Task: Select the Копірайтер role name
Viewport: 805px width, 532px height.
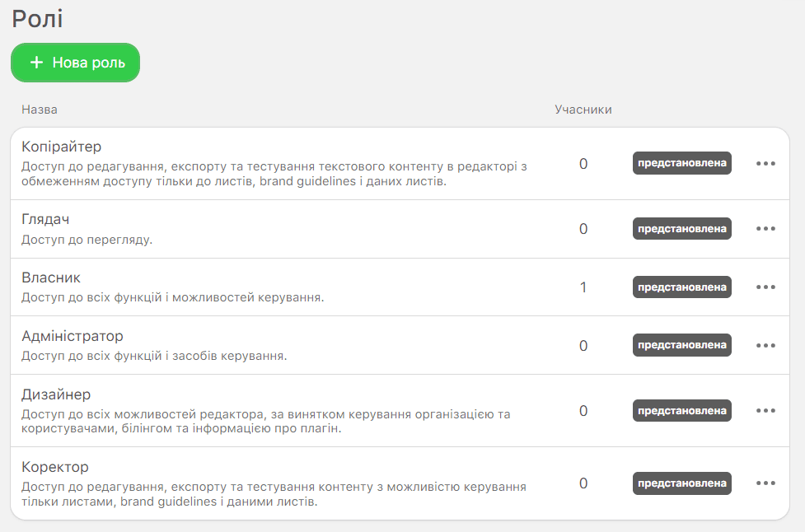Action: tap(62, 147)
